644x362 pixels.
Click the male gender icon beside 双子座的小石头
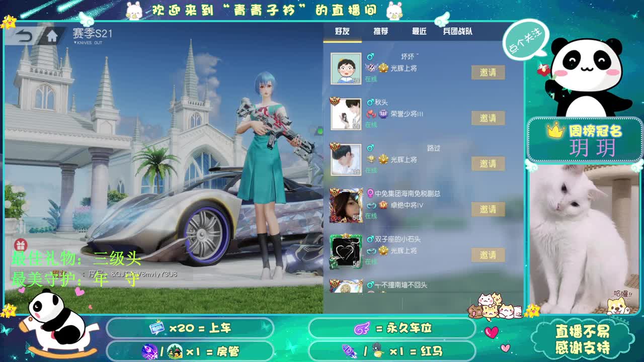pos(370,239)
